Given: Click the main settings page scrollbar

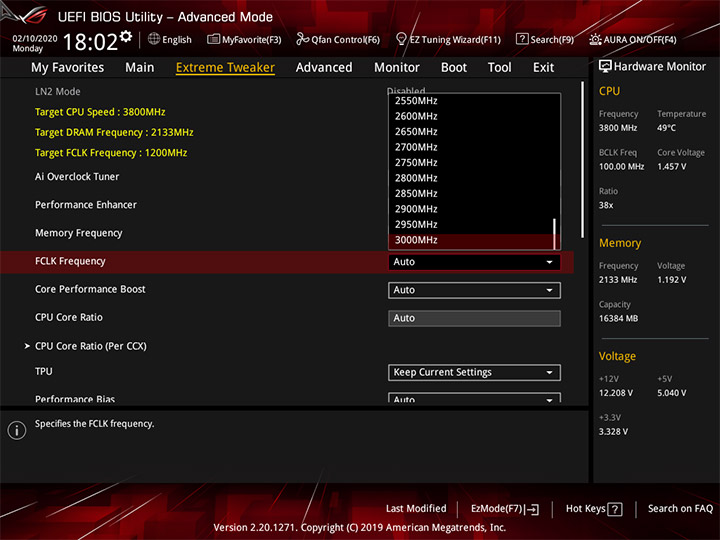Looking at the screenshot, I should click(583, 160).
